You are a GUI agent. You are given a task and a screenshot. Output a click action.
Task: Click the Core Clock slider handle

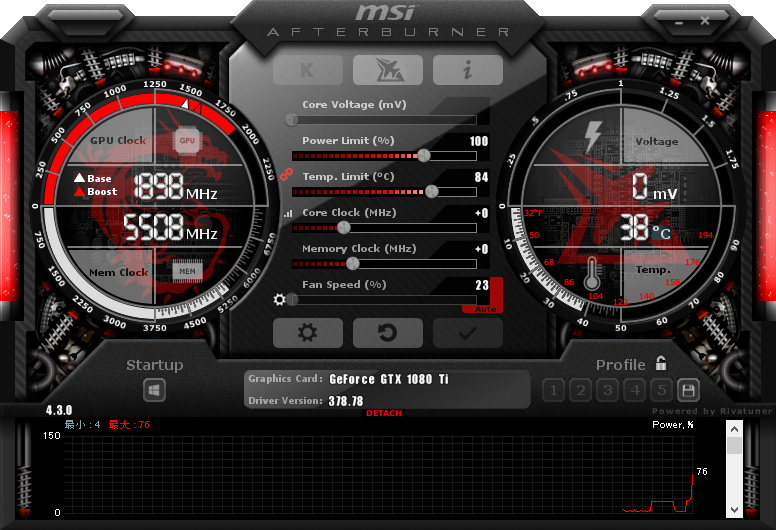click(343, 228)
